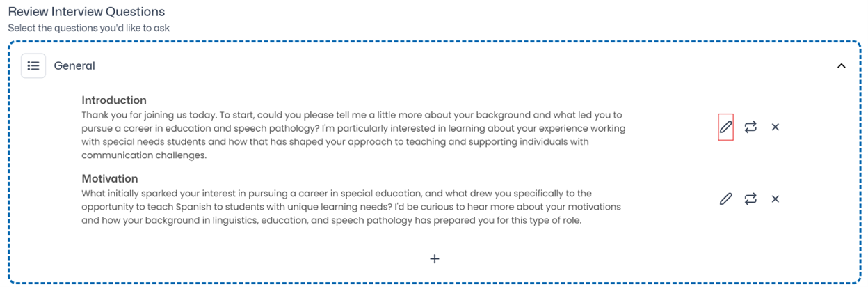Click the Review Interview Questions heading
Screen dimensions: 868x287
tap(86, 12)
